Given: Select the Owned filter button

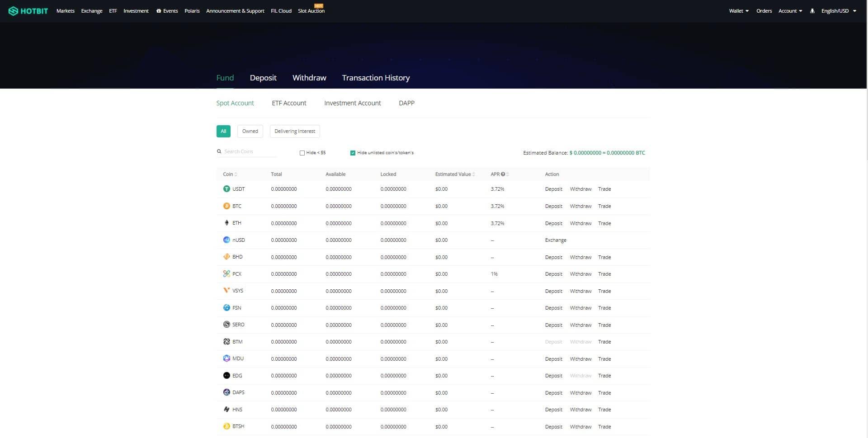Looking at the screenshot, I should [250, 131].
